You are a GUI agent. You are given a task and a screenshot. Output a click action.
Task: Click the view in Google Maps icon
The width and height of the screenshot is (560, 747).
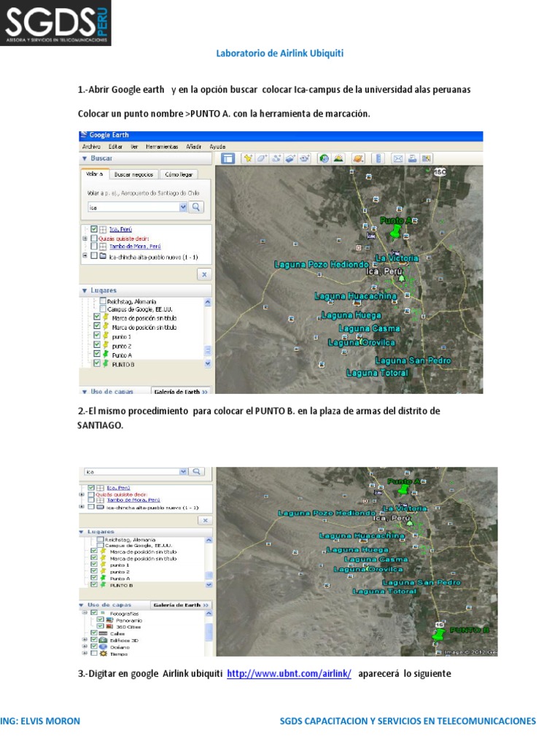pyautogui.click(x=426, y=158)
